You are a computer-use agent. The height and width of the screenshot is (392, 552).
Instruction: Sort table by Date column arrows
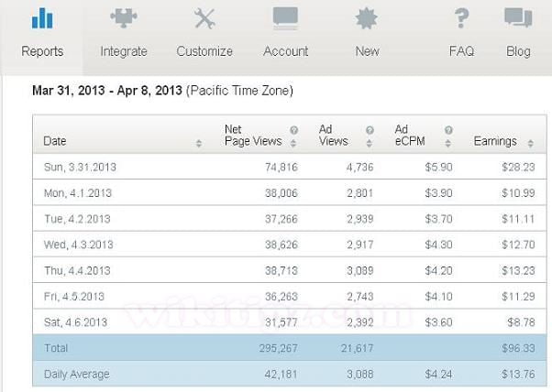[199, 143]
